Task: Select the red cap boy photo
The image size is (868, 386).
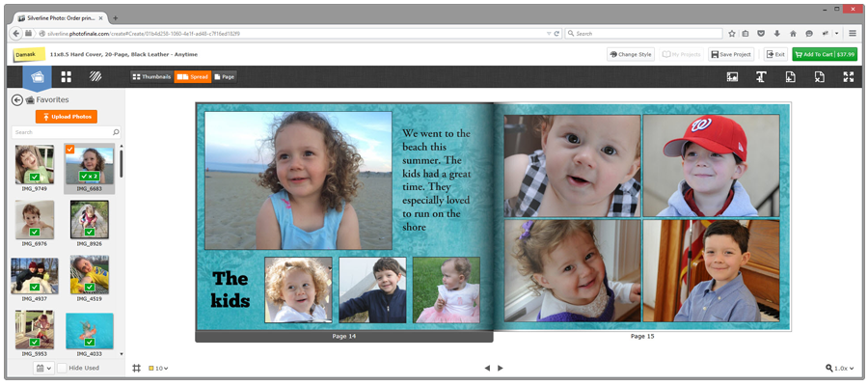Action: (x=711, y=166)
